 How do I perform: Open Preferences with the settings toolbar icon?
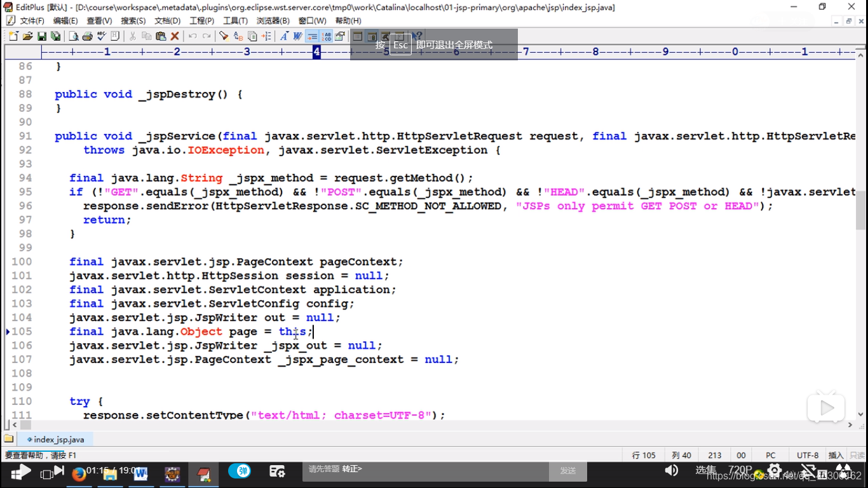click(x=340, y=36)
